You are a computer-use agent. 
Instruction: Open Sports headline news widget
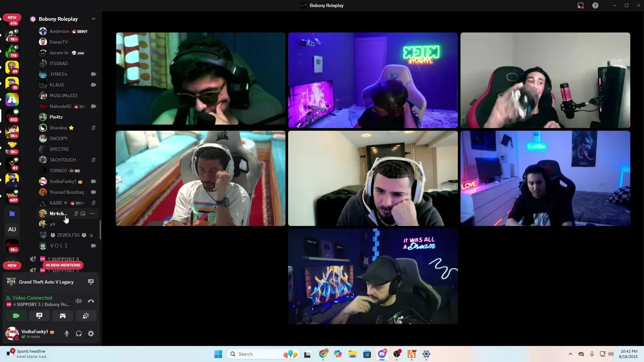pos(28,354)
